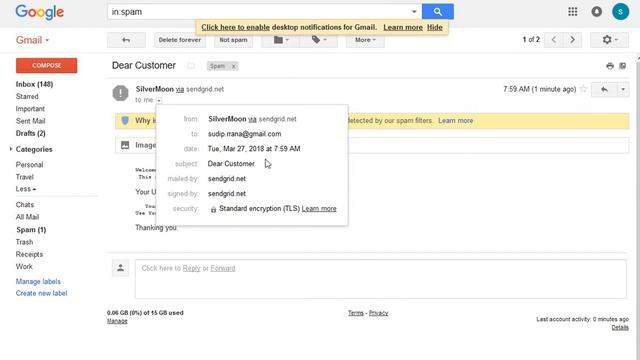The width and height of the screenshot is (640, 360).
Task: Open Inbox (148)
Action: [34, 84]
